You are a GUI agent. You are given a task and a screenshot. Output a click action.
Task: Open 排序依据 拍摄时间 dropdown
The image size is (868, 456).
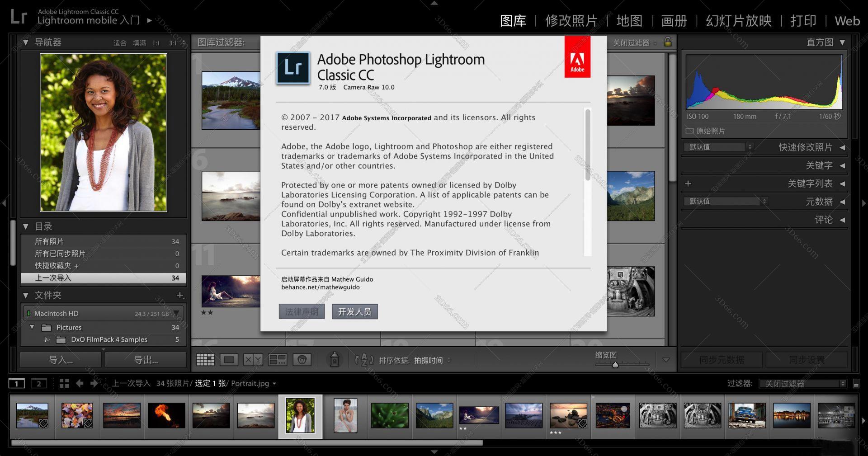click(x=432, y=360)
